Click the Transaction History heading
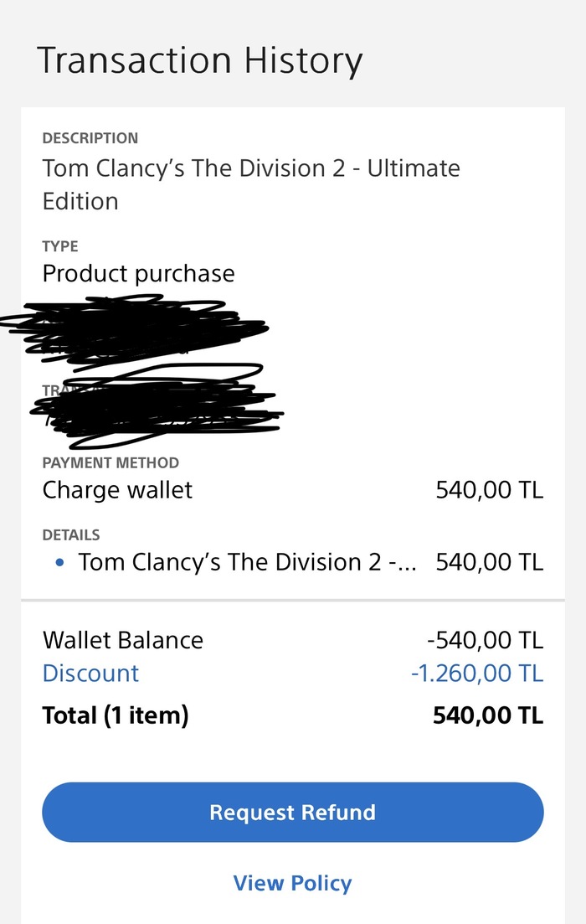 200,60
